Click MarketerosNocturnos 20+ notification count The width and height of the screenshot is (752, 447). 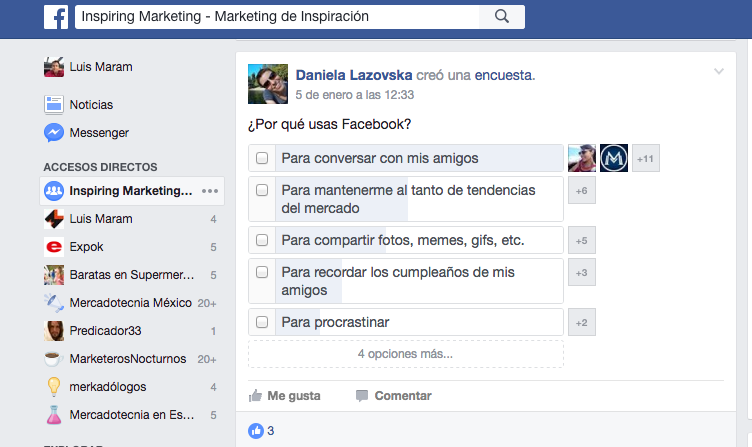click(x=207, y=359)
